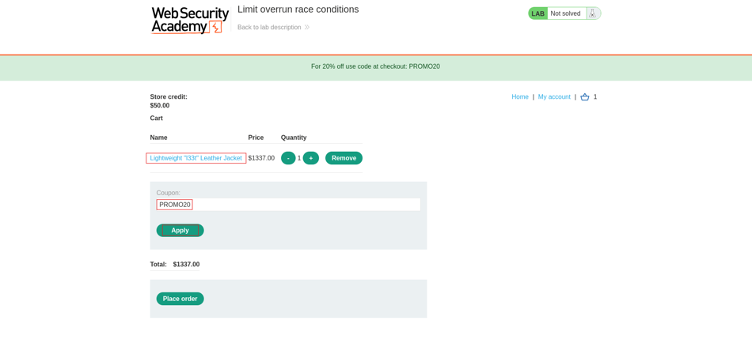
Task: Increase jacket quantity with plus button
Action: tap(311, 158)
